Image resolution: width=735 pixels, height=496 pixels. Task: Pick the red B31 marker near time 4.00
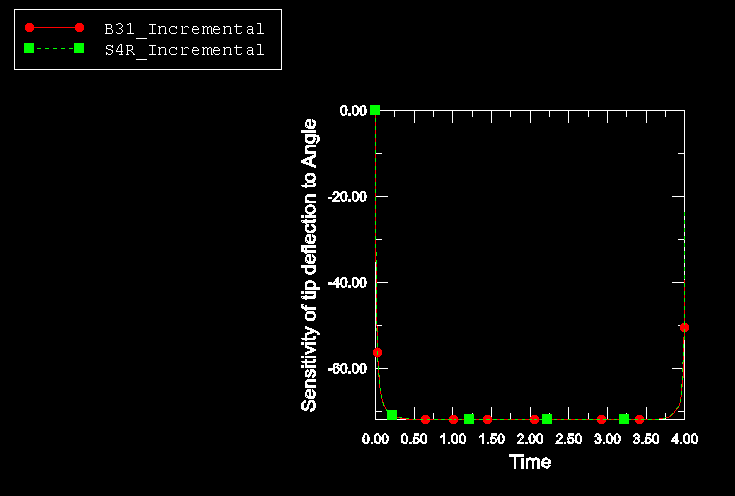(x=684, y=328)
